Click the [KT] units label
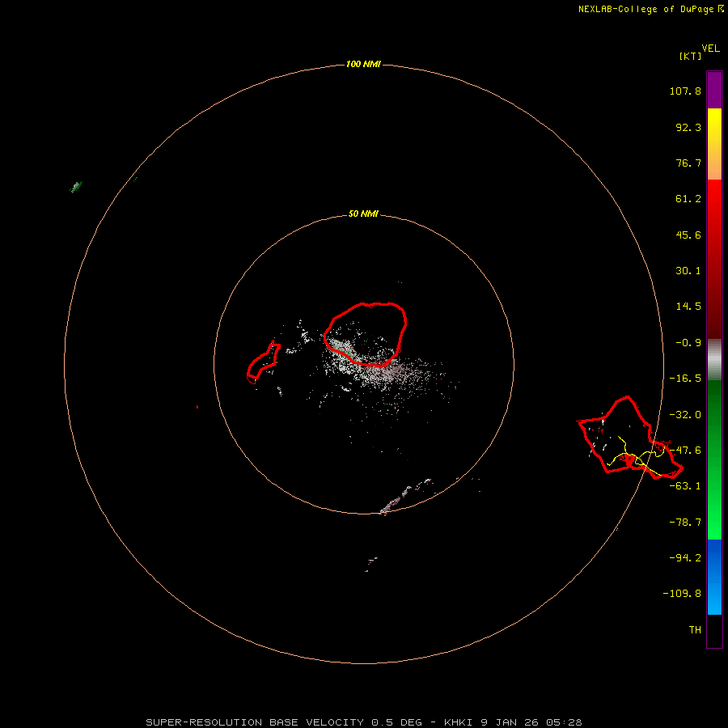The height and width of the screenshot is (728, 728). (x=691, y=56)
